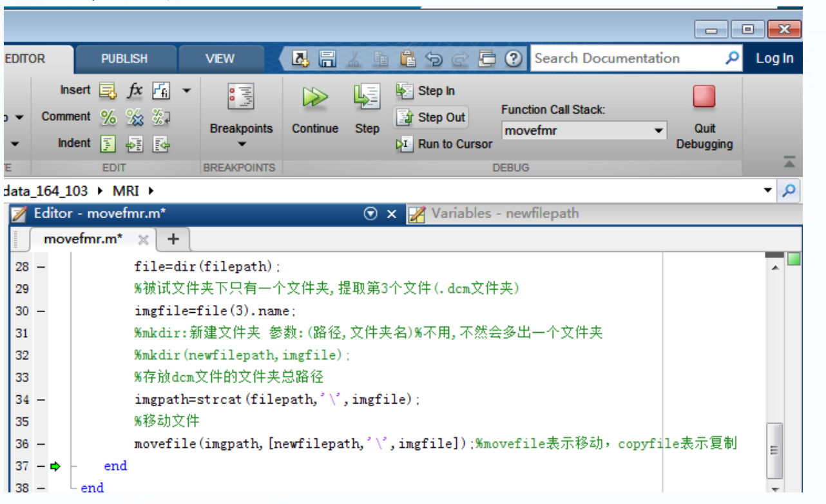The width and height of the screenshot is (826, 504).
Task: Undo the last edit with the Undo arrow
Action: [434, 59]
